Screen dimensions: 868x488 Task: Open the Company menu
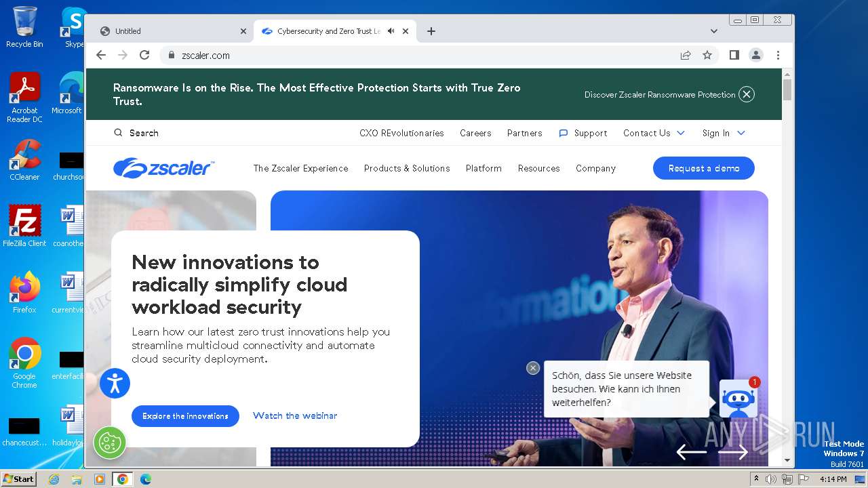pyautogui.click(x=595, y=168)
